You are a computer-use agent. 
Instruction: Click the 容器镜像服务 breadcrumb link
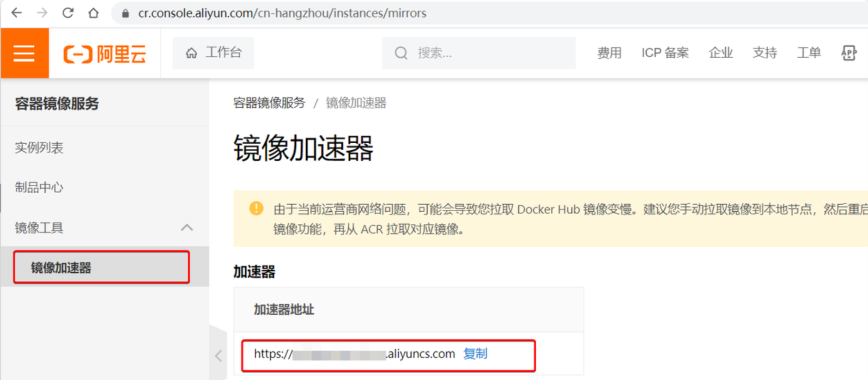point(269,103)
